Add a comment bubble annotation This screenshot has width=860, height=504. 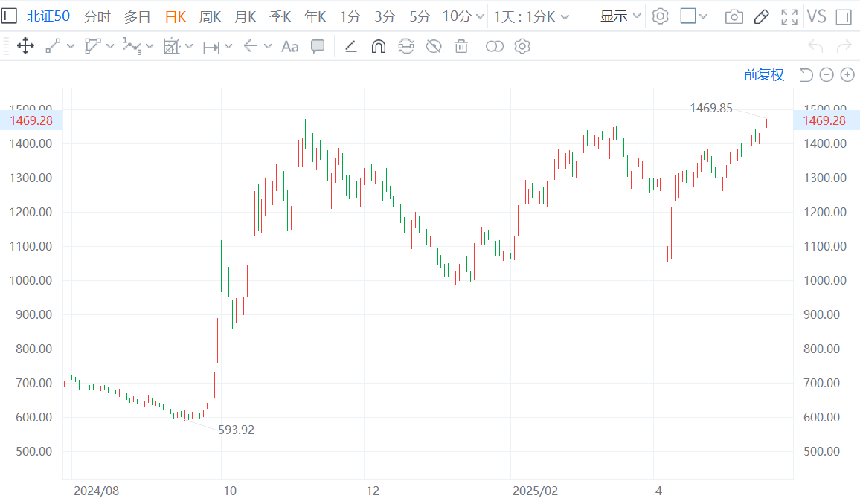(x=318, y=47)
